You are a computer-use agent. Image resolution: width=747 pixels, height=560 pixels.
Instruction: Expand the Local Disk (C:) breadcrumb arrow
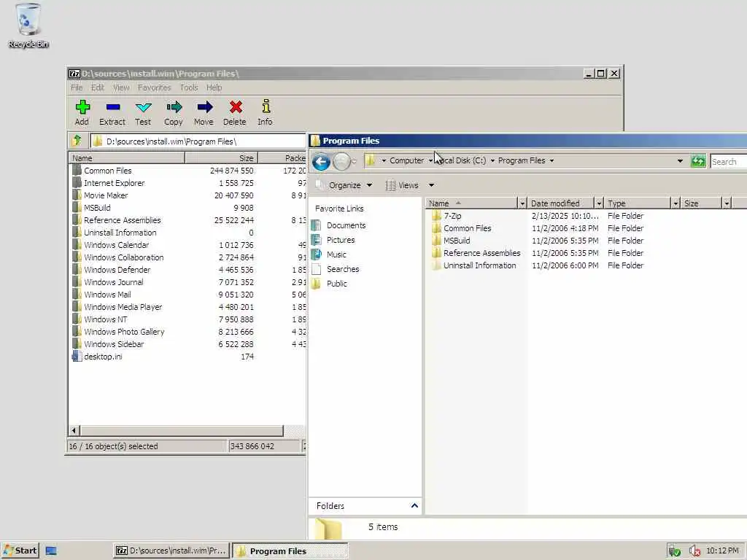point(492,161)
